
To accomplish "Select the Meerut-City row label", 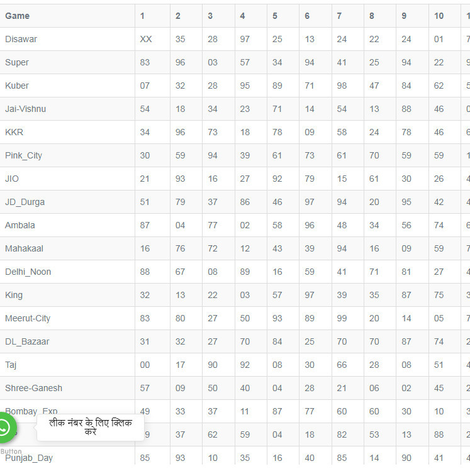I will click(28, 318).
